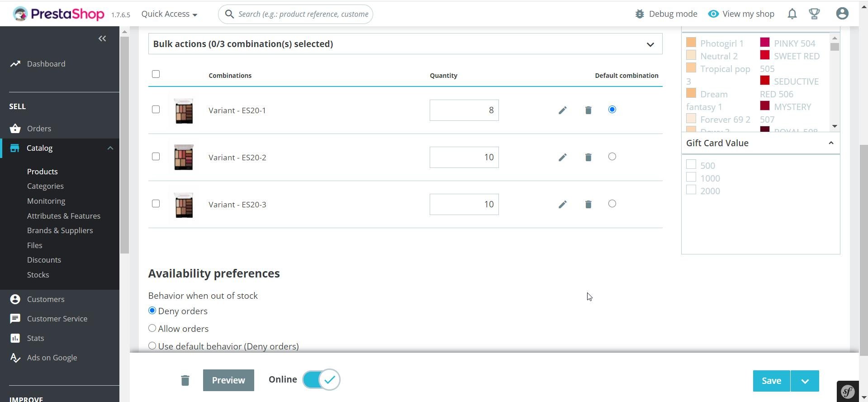This screenshot has height=402, width=868.
Task: Check the 500 gift card value
Action: click(x=691, y=164)
